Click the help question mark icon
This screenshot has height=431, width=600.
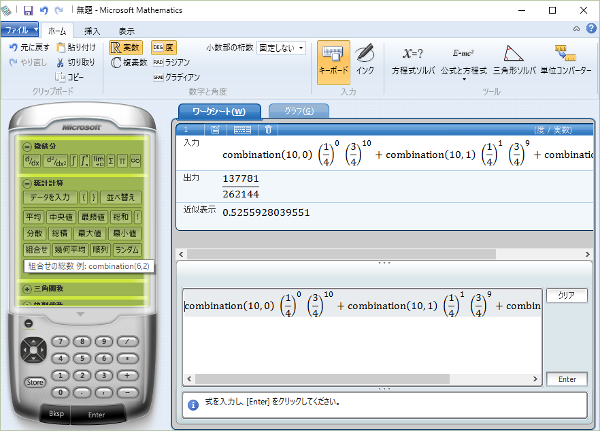point(591,28)
